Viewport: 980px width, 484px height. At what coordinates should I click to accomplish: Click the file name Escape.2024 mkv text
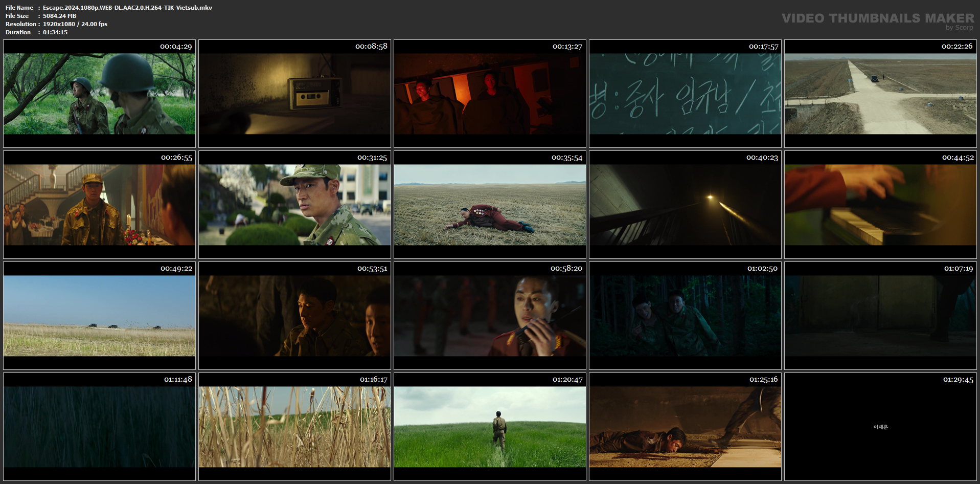pos(127,8)
